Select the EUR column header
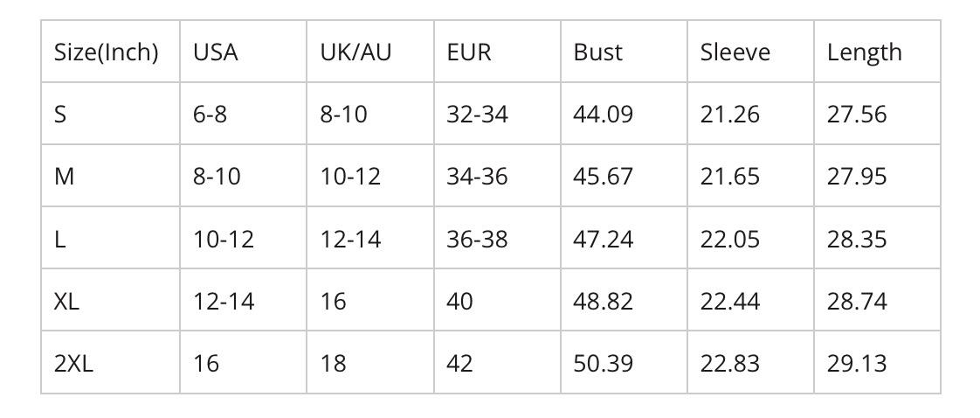Image resolution: width=980 pixels, height=418 pixels. 469,52
